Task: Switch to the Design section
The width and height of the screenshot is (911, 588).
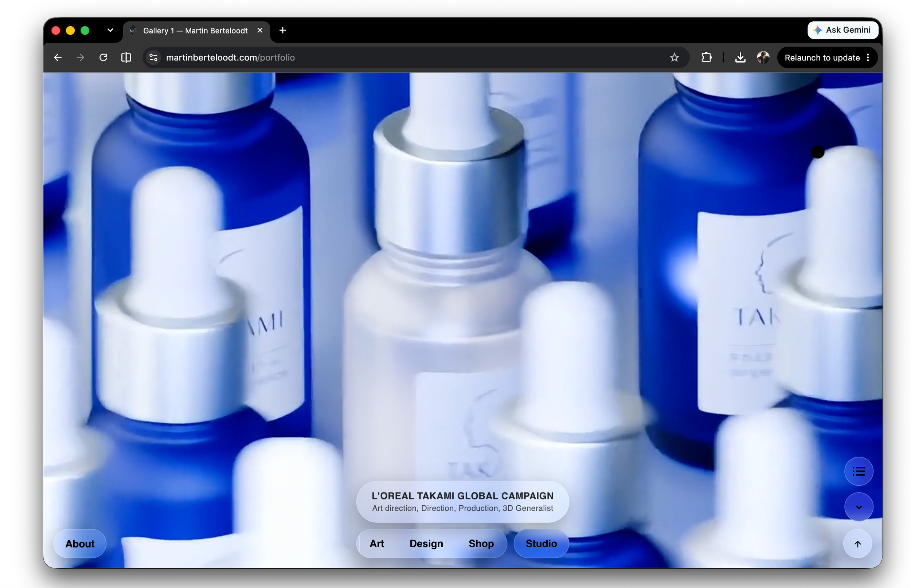Action: tap(426, 543)
